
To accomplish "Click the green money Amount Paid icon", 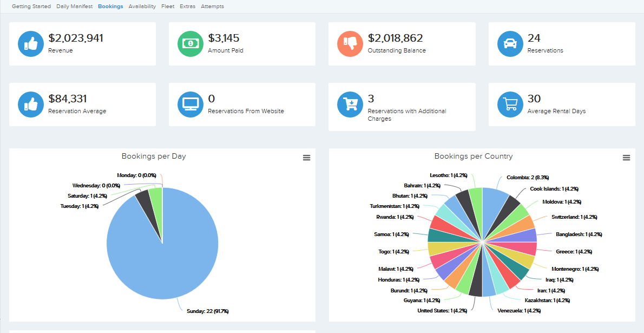I will coord(190,44).
